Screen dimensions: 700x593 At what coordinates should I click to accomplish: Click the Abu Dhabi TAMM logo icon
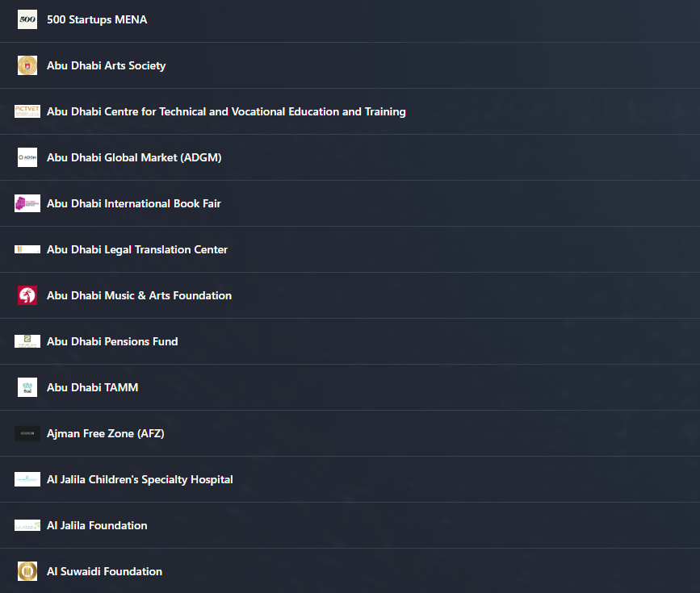click(27, 387)
